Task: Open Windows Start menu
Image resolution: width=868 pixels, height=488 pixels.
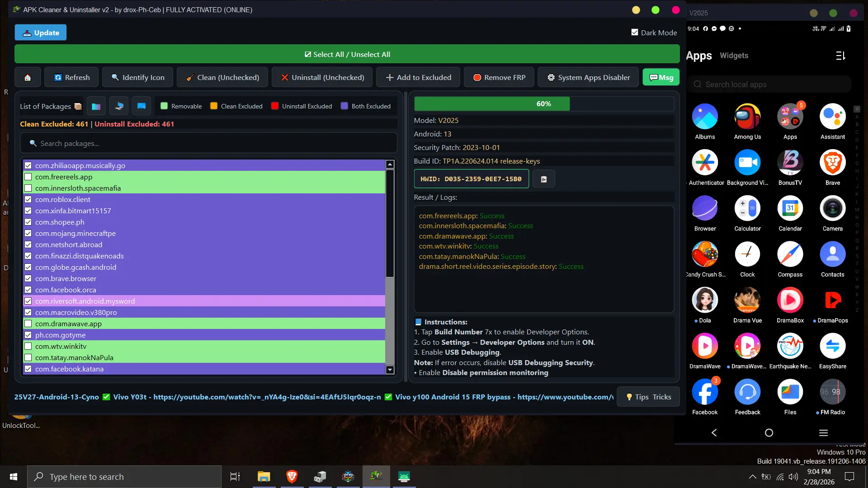Action: coord(14,477)
